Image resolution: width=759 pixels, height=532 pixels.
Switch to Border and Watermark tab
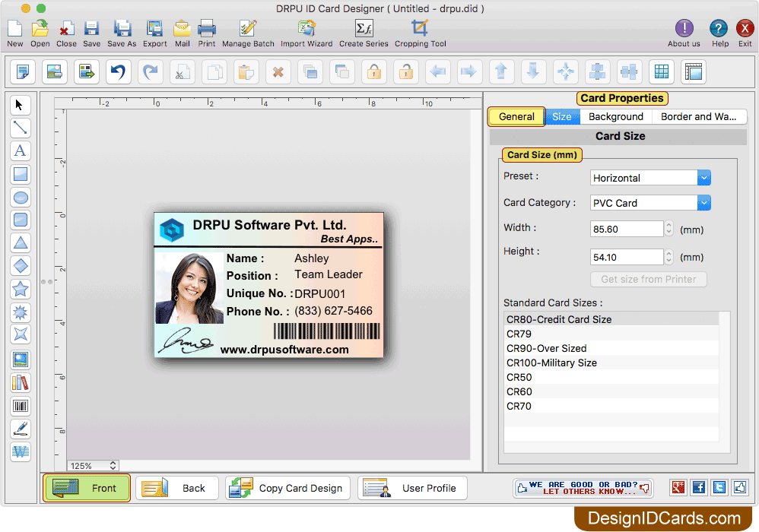698,116
